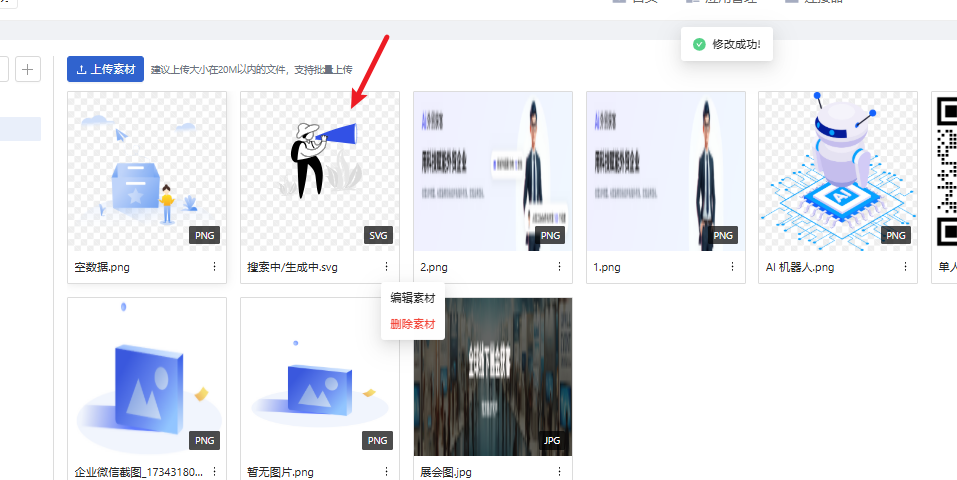Expand the options menu for 展会图.jpg

(559, 472)
